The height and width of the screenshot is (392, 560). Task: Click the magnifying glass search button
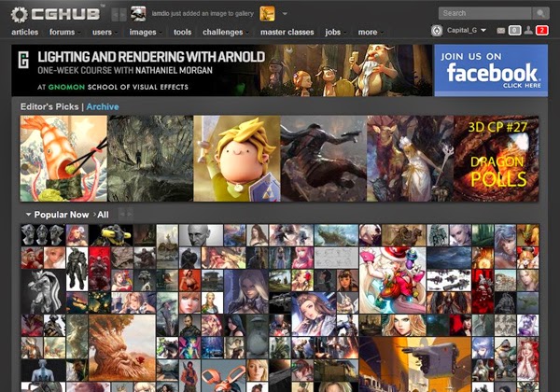[x=540, y=13]
